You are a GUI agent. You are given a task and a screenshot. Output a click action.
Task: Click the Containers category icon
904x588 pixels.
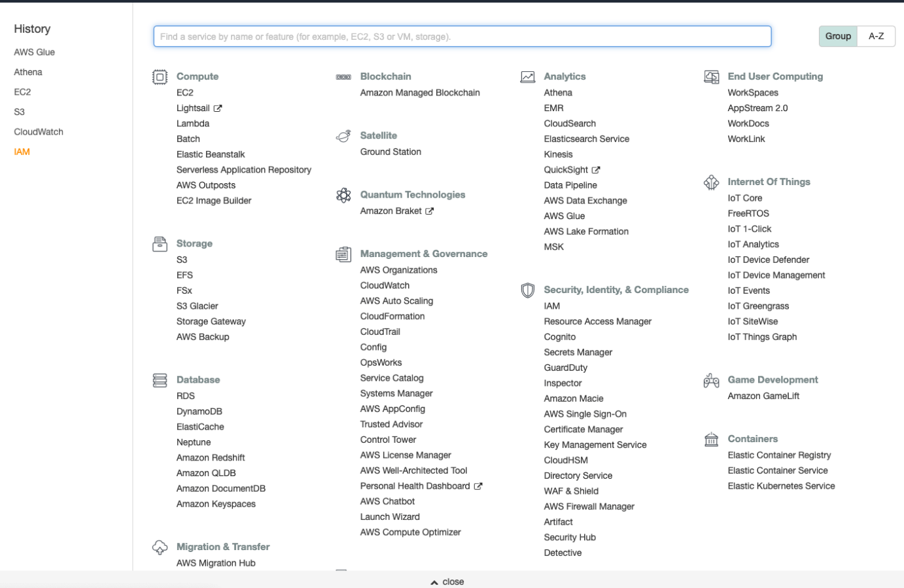coord(711,440)
